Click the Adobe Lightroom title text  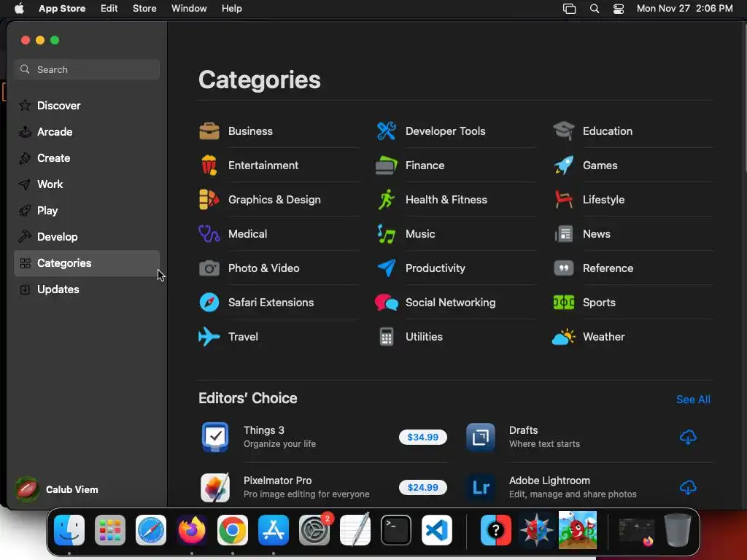(x=549, y=481)
